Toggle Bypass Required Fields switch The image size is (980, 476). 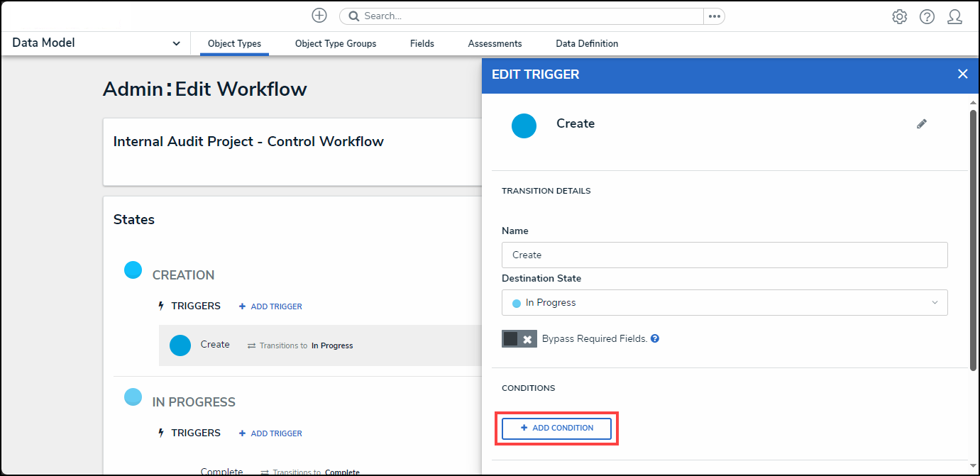click(519, 339)
